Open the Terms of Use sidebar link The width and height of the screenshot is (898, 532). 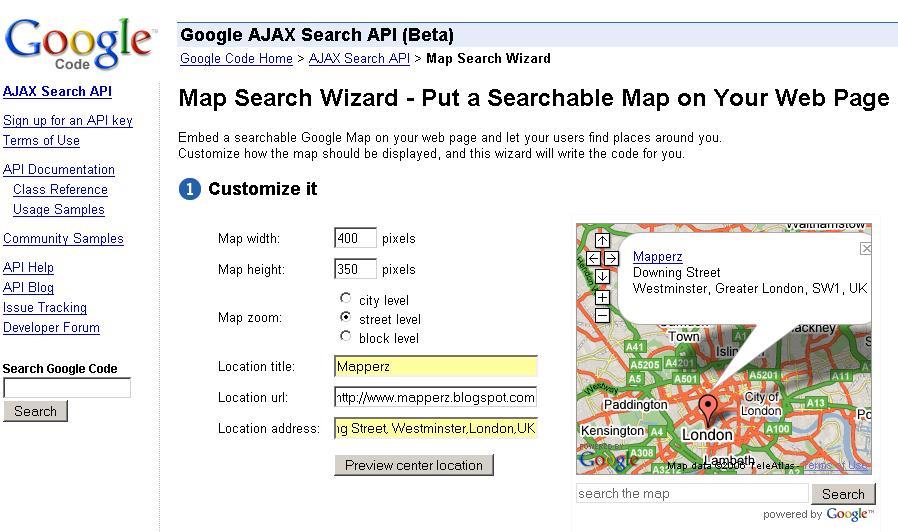(x=41, y=140)
